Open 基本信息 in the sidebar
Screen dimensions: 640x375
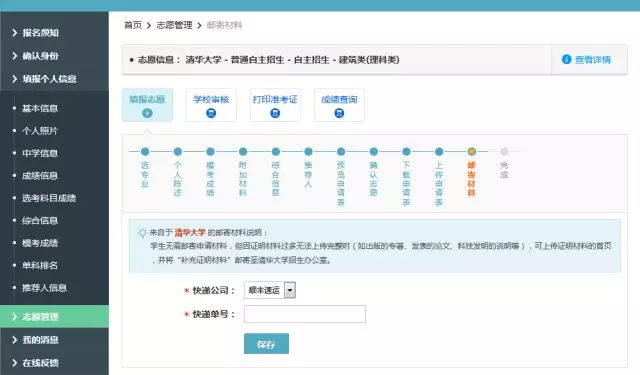[40, 109]
